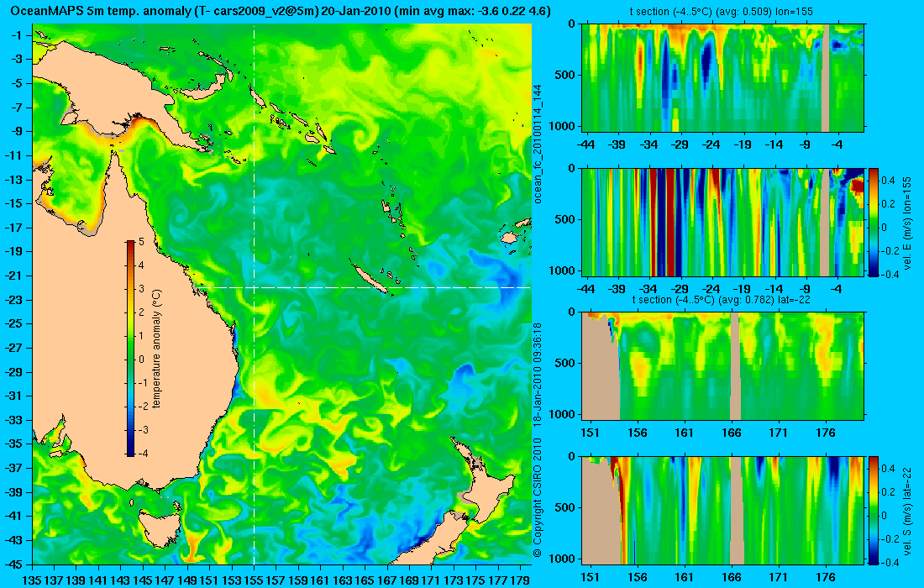The width and height of the screenshot is (924, 588).
Task: Open the southward velocity section plot at lat=-22
Action: tap(723, 510)
